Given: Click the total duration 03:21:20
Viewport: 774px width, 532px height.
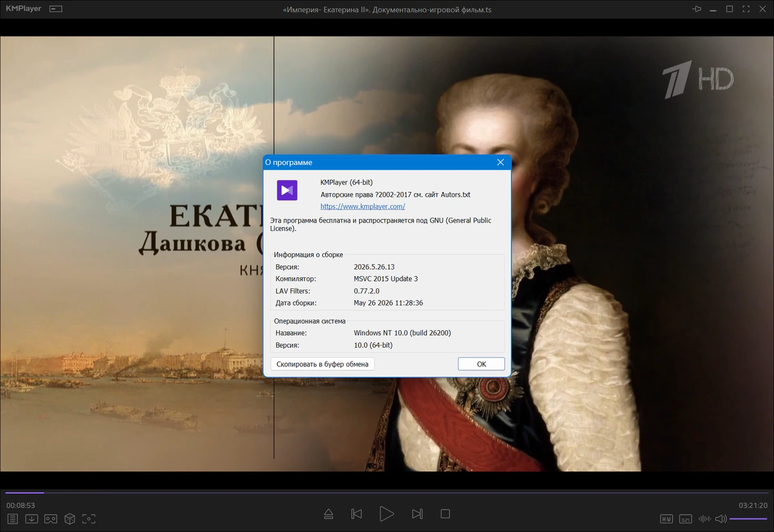Looking at the screenshot, I should pyautogui.click(x=753, y=506).
